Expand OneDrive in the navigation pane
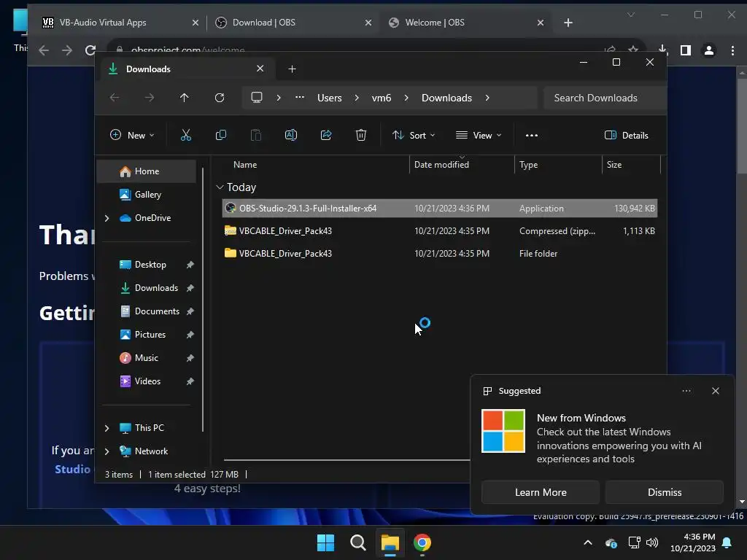 (107, 218)
